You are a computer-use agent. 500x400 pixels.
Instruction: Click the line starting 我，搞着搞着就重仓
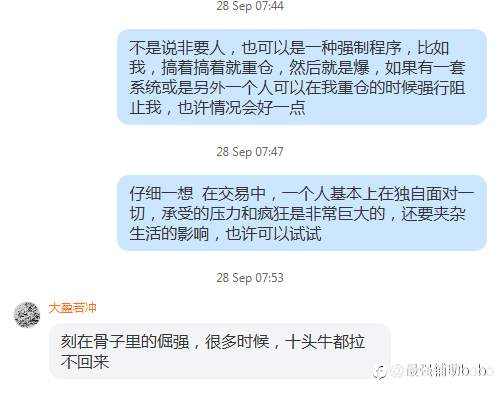(297, 68)
